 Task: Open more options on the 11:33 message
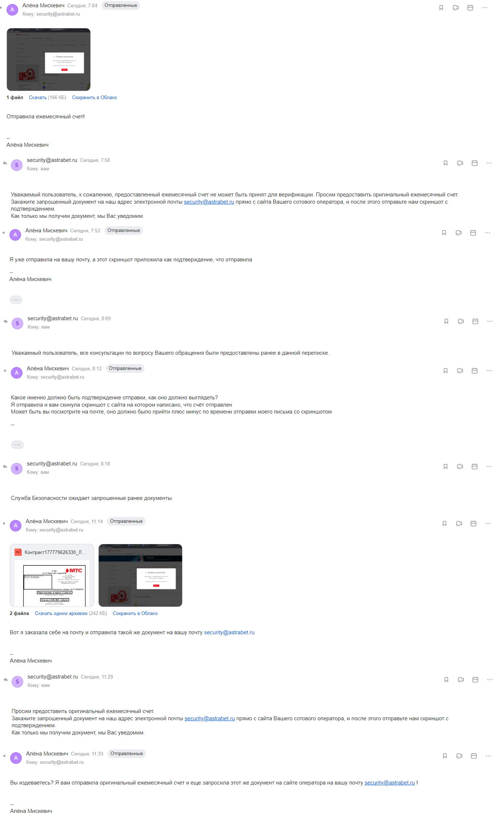tap(488, 756)
